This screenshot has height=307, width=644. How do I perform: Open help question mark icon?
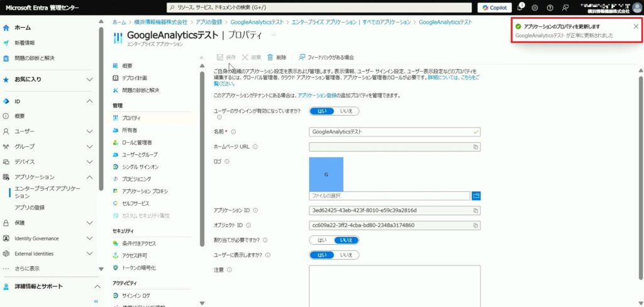click(x=550, y=8)
